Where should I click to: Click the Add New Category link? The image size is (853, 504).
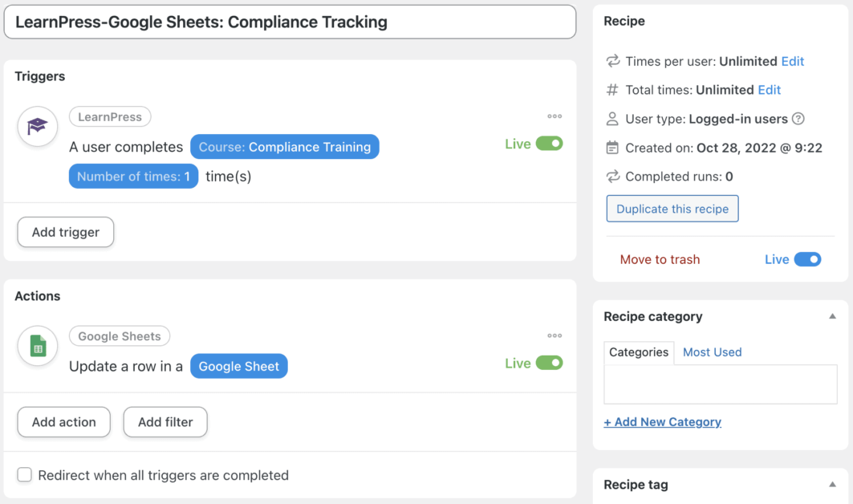pyautogui.click(x=662, y=422)
